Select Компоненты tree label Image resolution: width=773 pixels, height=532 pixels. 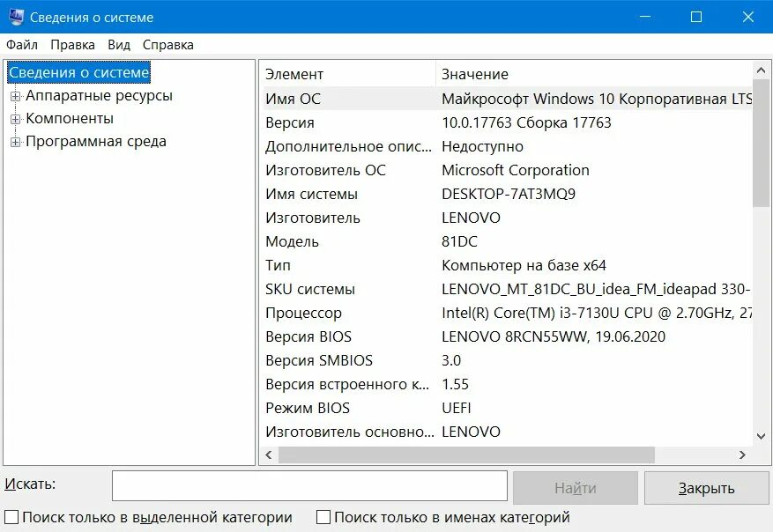pyautogui.click(x=70, y=119)
